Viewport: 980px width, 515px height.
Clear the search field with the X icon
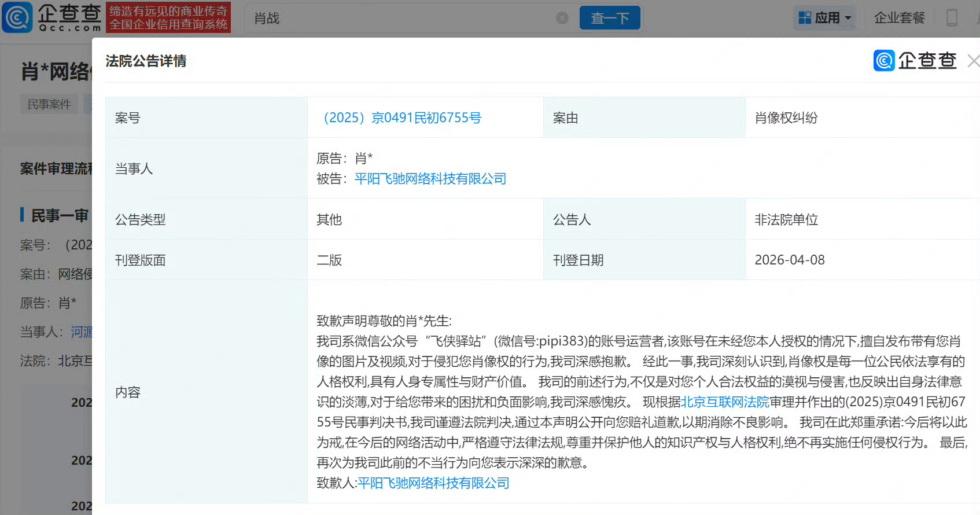[x=562, y=18]
